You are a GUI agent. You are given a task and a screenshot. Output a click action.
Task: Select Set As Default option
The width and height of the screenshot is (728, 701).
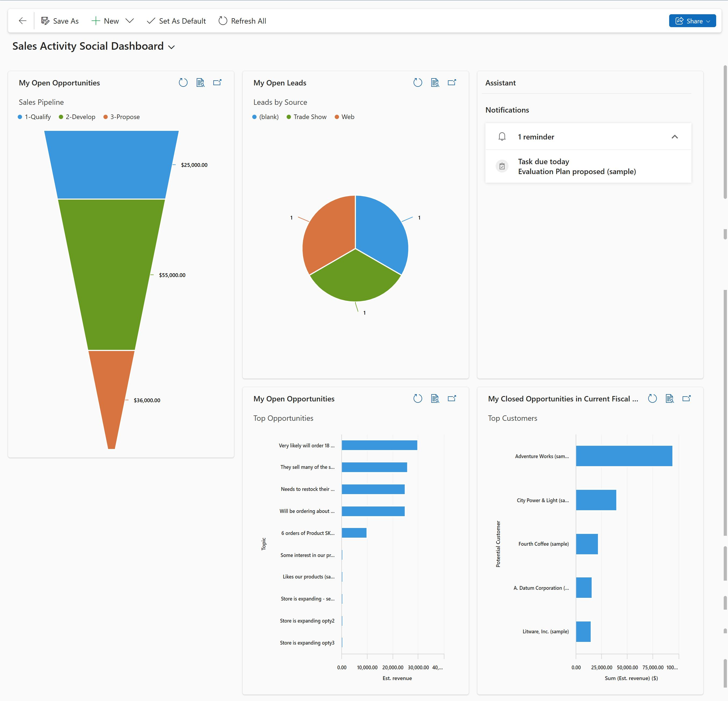(x=176, y=21)
